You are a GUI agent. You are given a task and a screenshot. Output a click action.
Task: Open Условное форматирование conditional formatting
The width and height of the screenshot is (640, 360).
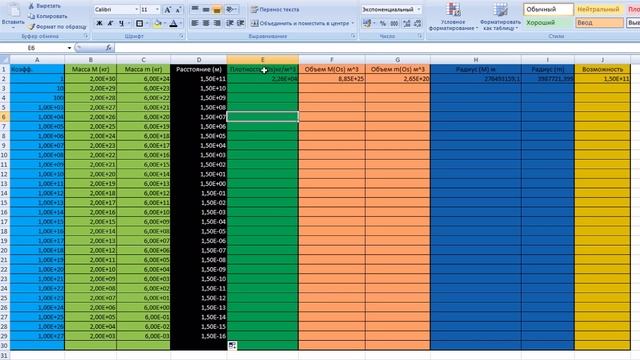point(453,16)
